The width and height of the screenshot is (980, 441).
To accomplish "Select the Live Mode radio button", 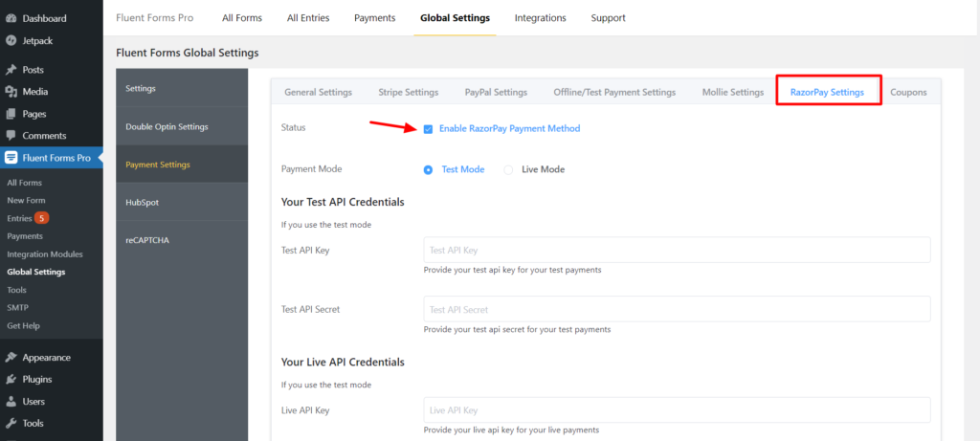I will pyautogui.click(x=508, y=169).
